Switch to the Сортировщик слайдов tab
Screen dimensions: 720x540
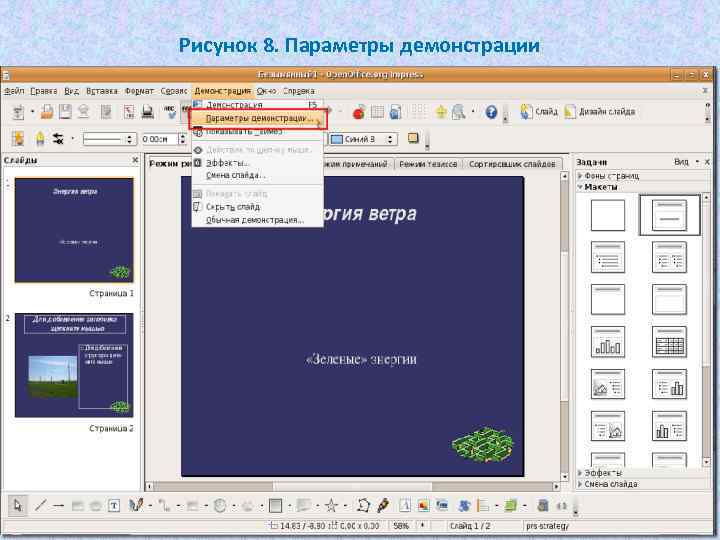(512, 164)
